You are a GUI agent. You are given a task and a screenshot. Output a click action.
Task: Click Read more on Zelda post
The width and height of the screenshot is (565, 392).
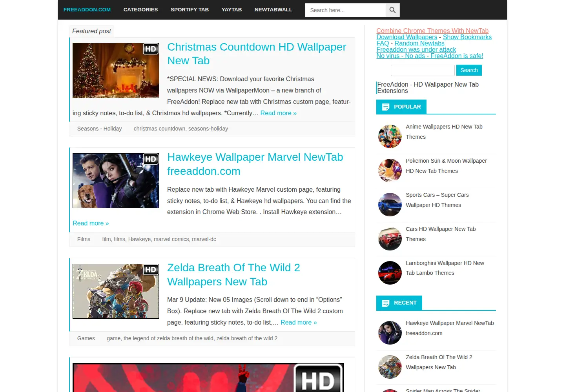[x=299, y=322]
